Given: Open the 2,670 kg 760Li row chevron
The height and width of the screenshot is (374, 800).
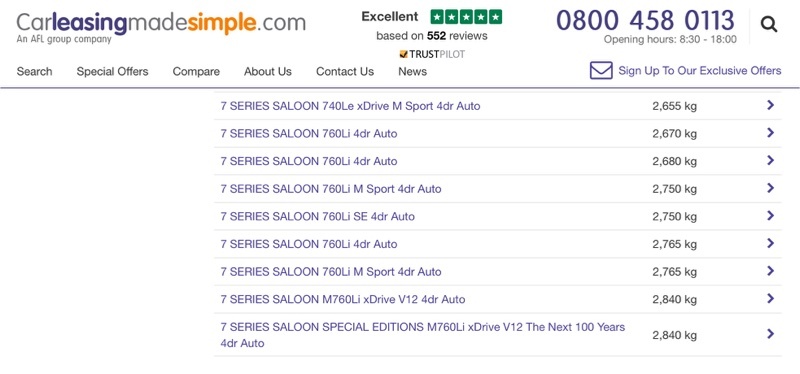Looking at the screenshot, I should (770, 133).
